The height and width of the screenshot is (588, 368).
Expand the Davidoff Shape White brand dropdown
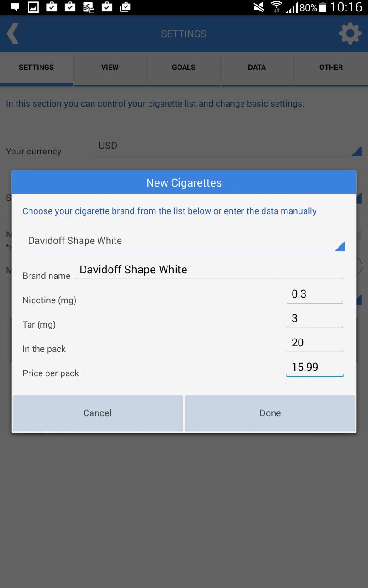pyautogui.click(x=184, y=241)
